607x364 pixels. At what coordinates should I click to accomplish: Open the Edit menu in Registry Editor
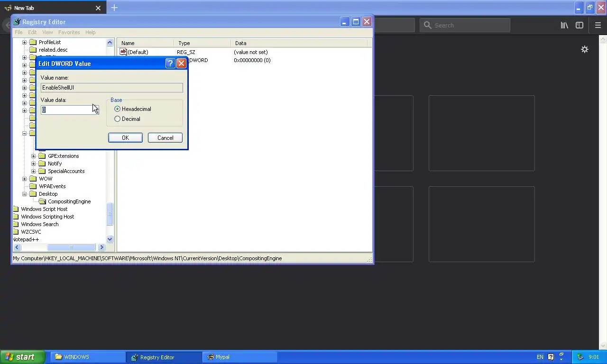[32, 32]
